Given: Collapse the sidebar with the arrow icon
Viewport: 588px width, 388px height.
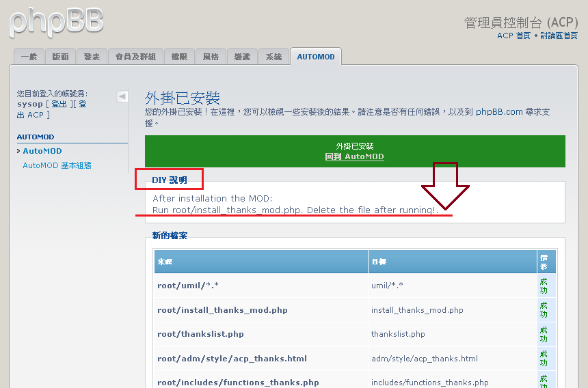Looking at the screenshot, I should [x=122, y=96].
